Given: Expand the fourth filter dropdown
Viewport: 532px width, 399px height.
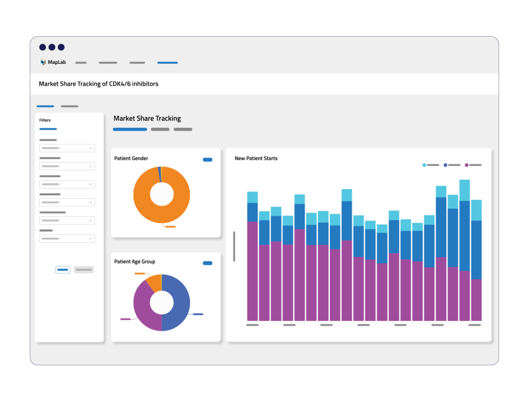Looking at the screenshot, I should 67,203.
